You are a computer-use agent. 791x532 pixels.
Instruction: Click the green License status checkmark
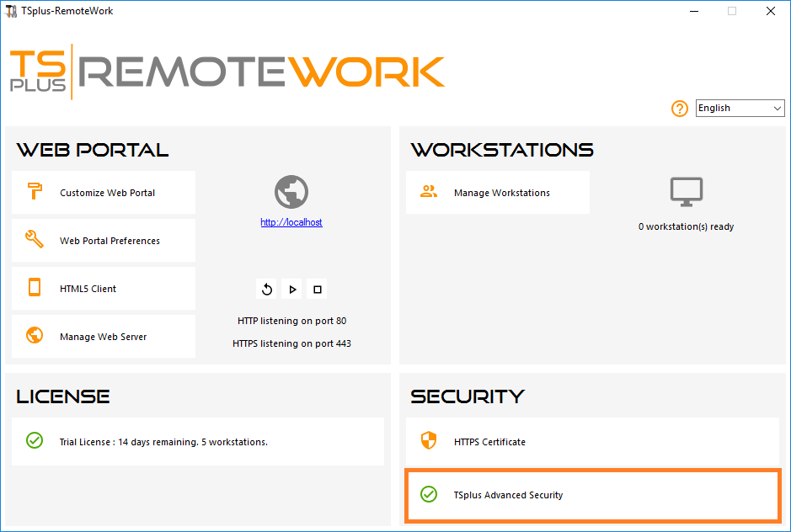pos(35,441)
